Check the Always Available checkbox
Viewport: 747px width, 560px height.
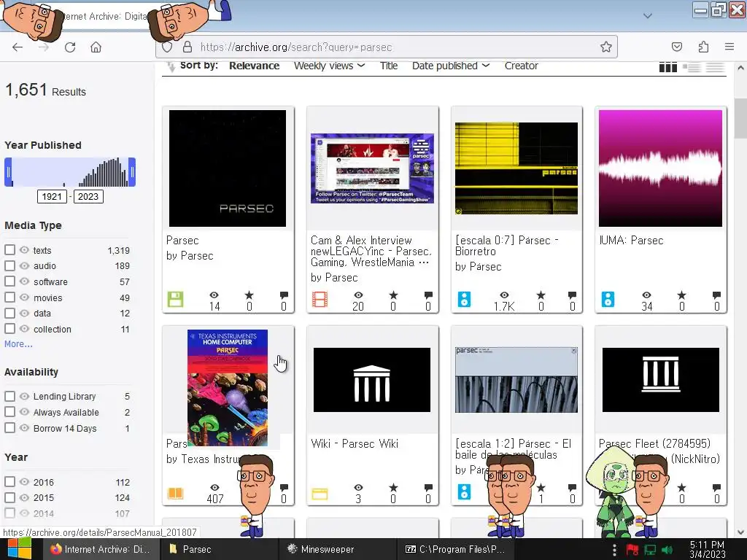[x=9, y=411]
